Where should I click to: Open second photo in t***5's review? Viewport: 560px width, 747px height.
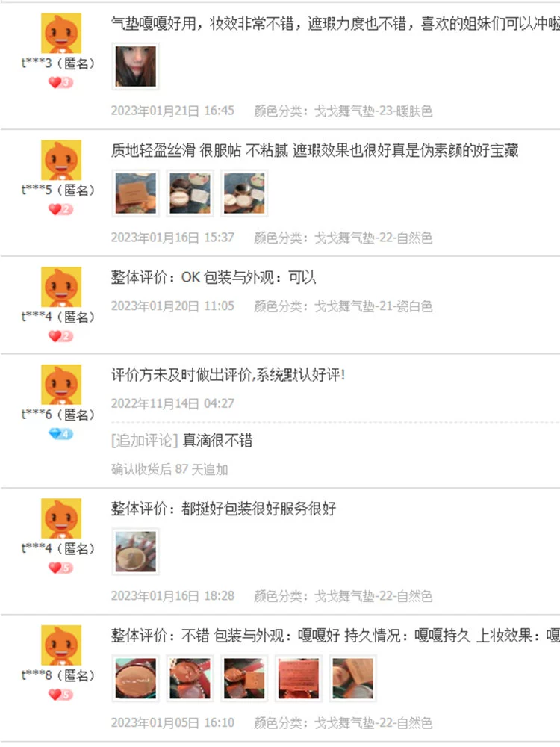[190, 193]
